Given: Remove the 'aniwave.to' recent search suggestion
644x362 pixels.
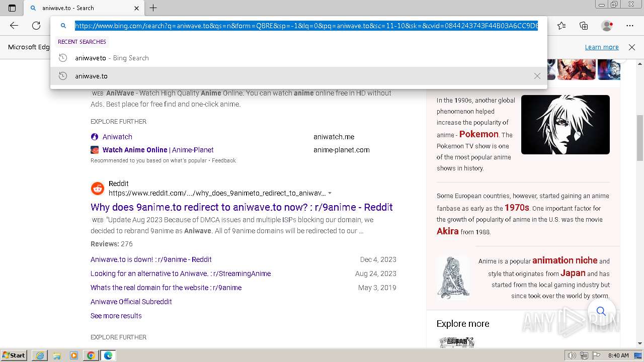Looking at the screenshot, I should 537,76.
